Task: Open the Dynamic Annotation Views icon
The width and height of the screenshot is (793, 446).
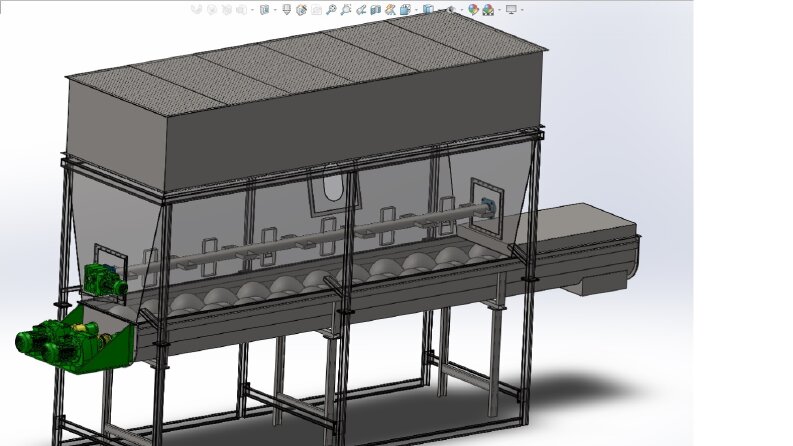Action: tap(390, 10)
